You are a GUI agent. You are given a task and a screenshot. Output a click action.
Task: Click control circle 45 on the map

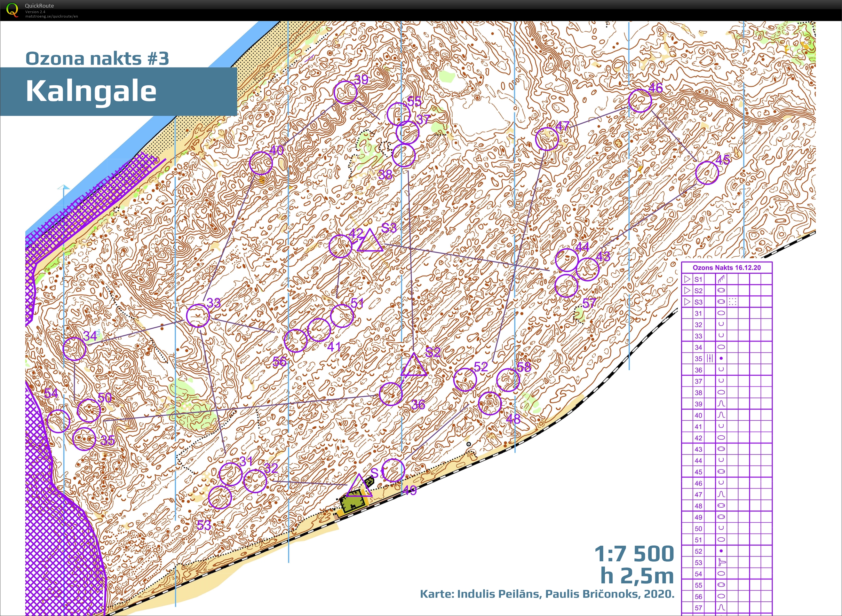[x=707, y=173]
